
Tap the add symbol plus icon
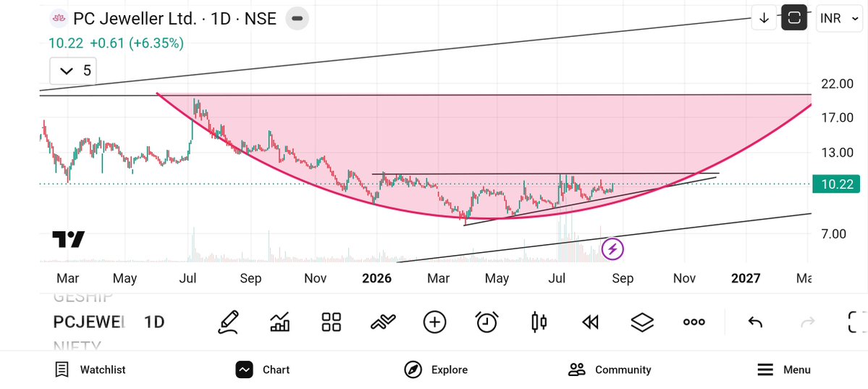[x=434, y=322]
